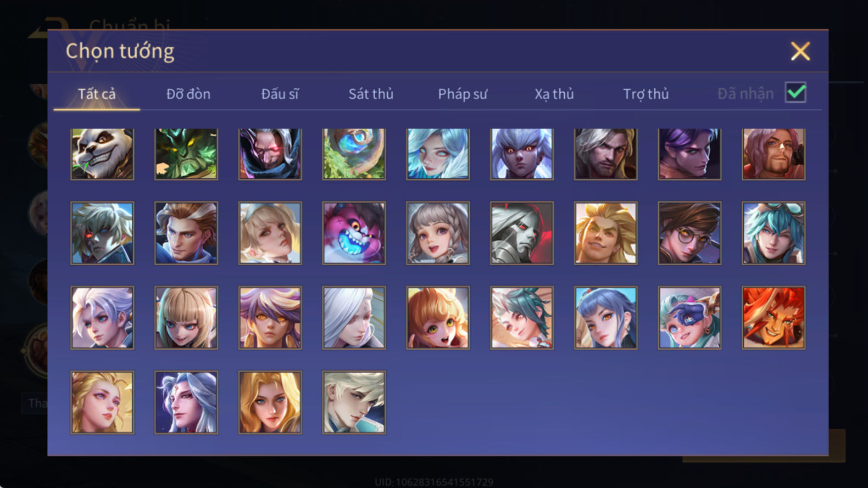Close the Chọn tướng dialog

coord(800,51)
